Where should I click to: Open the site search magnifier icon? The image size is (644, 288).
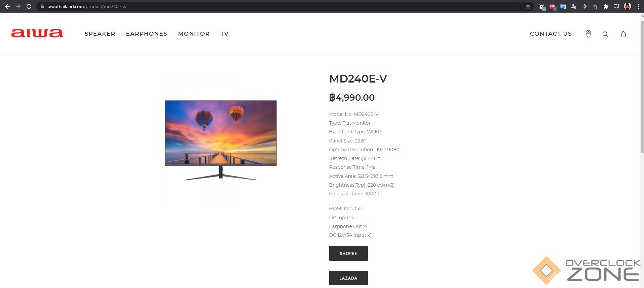click(x=605, y=34)
